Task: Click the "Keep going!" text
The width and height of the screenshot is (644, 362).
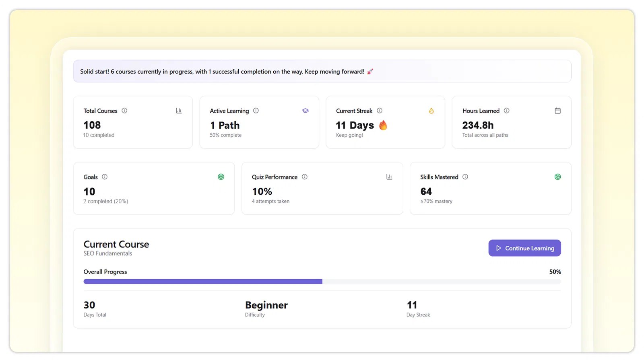Action: (x=349, y=135)
